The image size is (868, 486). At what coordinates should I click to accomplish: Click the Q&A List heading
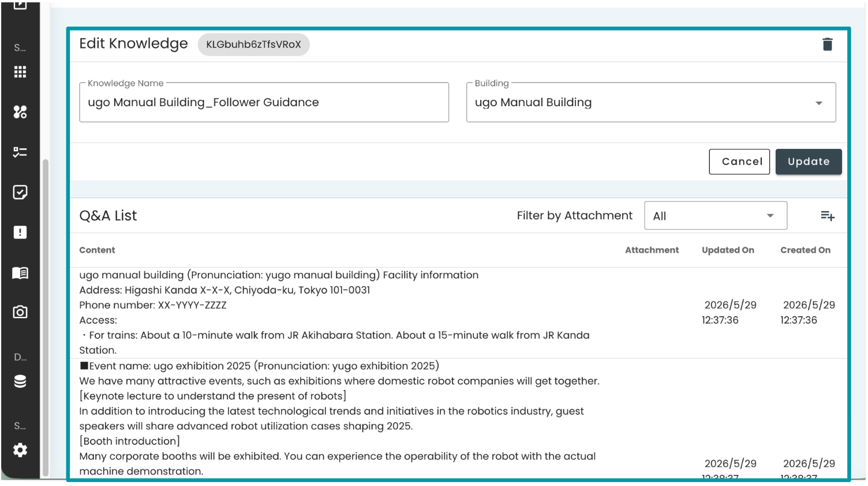(108, 216)
